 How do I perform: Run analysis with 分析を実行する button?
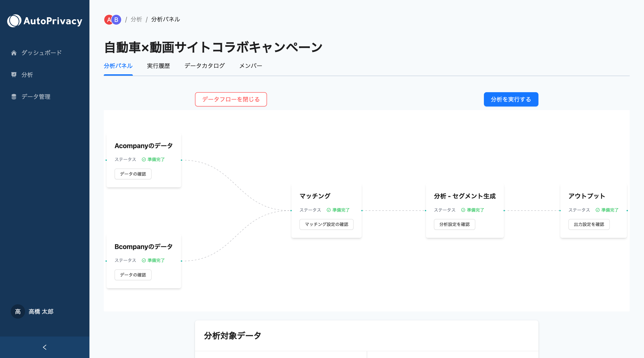(x=511, y=99)
